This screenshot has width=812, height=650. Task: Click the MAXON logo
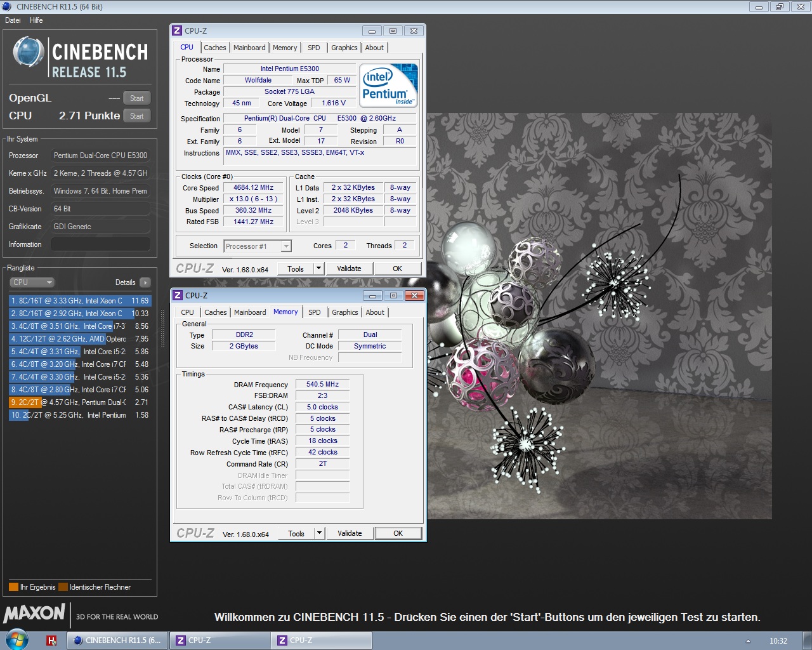pyautogui.click(x=34, y=613)
